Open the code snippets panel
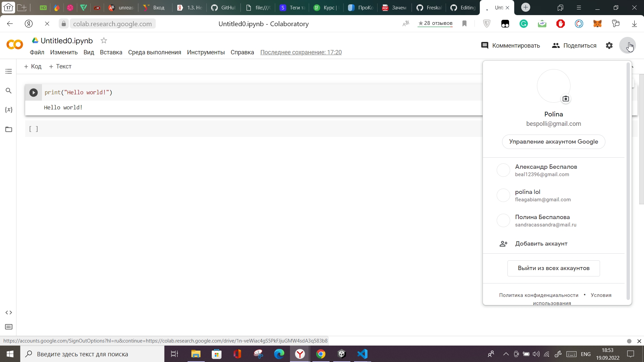The width and height of the screenshot is (644, 362). pos(9,312)
